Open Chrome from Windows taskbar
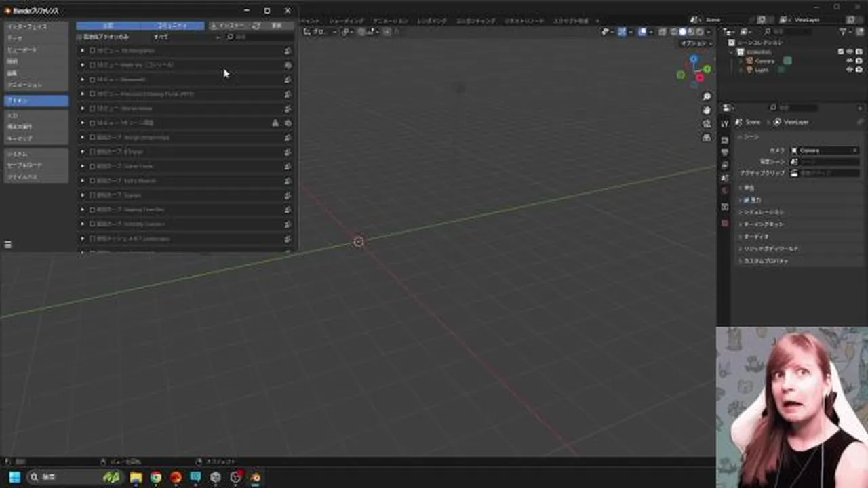868x488 pixels. click(x=156, y=477)
